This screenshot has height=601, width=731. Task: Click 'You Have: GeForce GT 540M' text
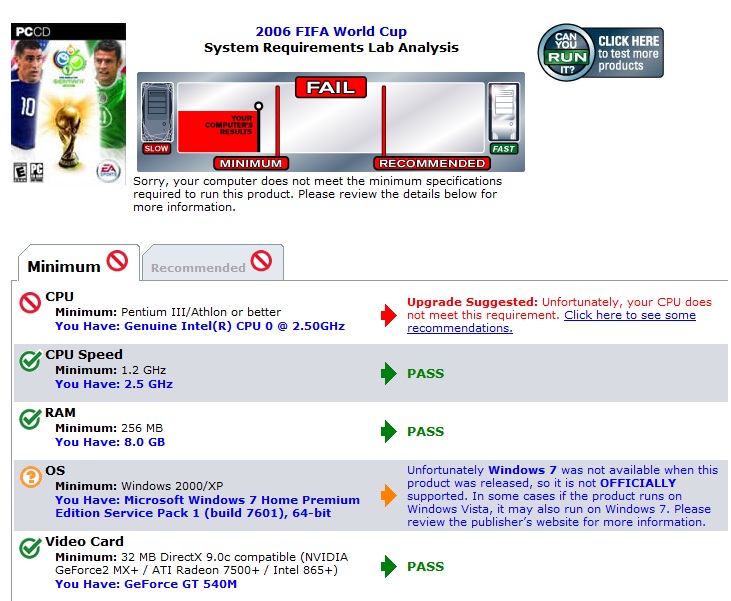[146, 584]
